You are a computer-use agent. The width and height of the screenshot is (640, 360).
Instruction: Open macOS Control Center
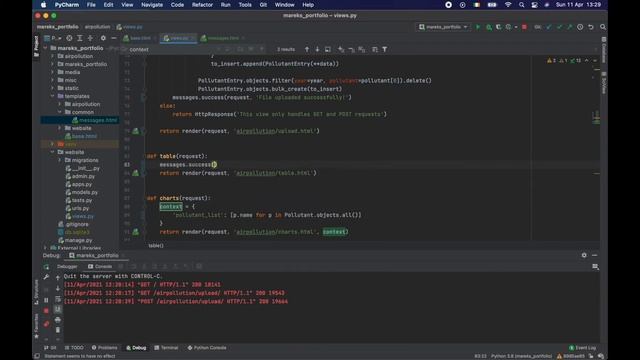click(534, 5)
